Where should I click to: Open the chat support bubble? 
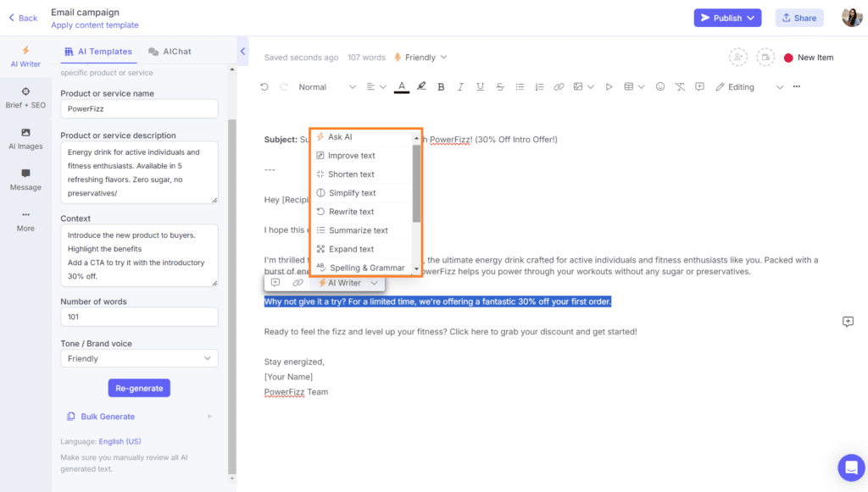(x=851, y=467)
